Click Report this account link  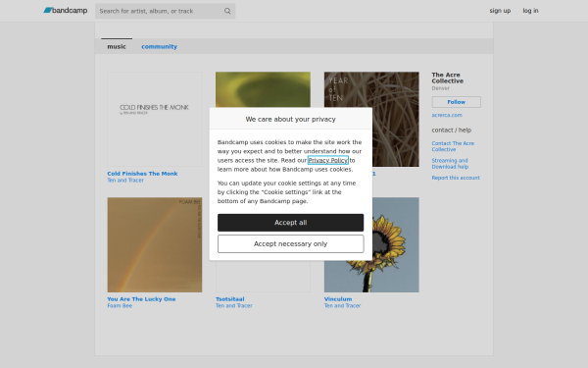tap(456, 178)
